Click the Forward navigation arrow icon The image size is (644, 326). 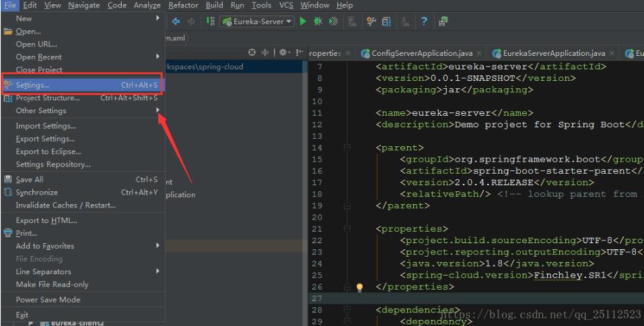click(191, 22)
